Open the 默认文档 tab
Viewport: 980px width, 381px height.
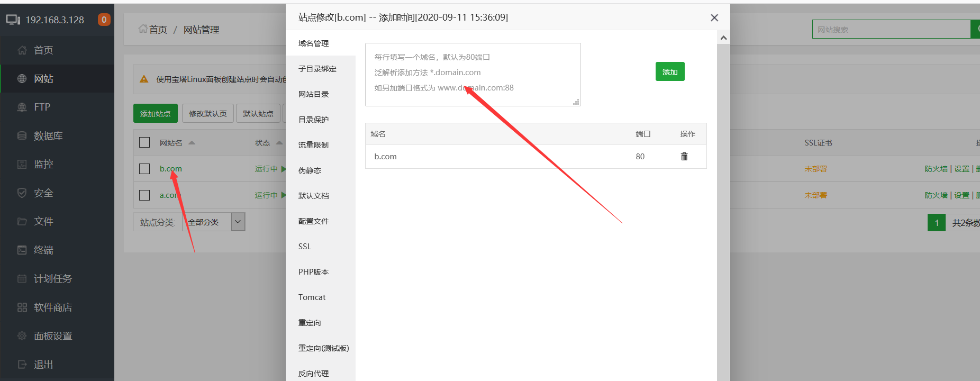321,196
